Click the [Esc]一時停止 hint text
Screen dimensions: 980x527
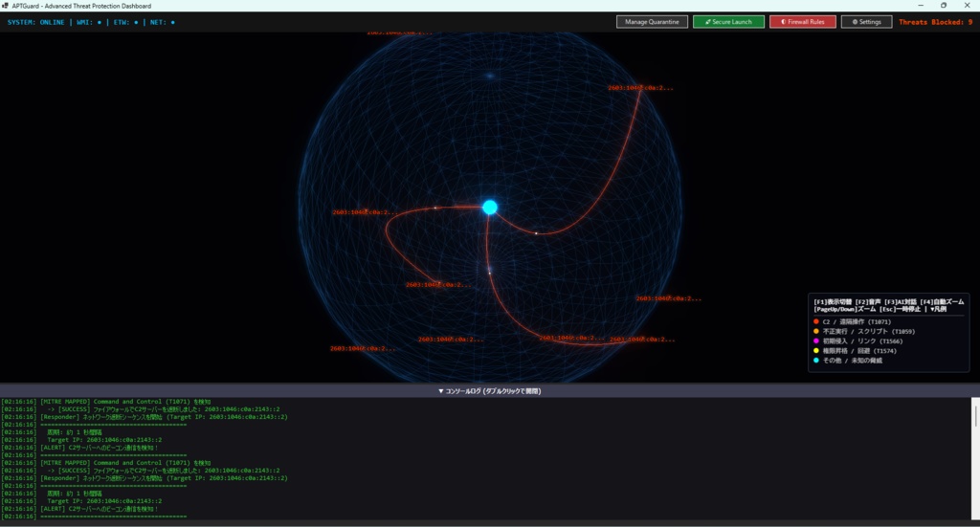pyautogui.click(x=900, y=309)
